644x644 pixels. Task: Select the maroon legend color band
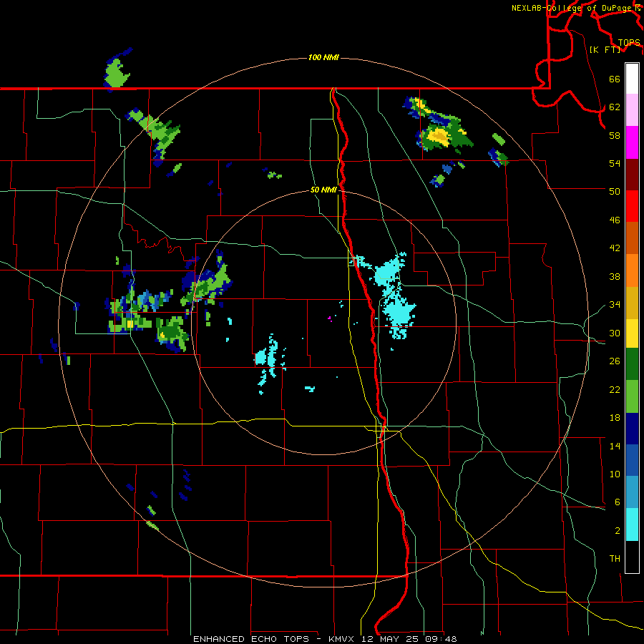pos(632,174)
